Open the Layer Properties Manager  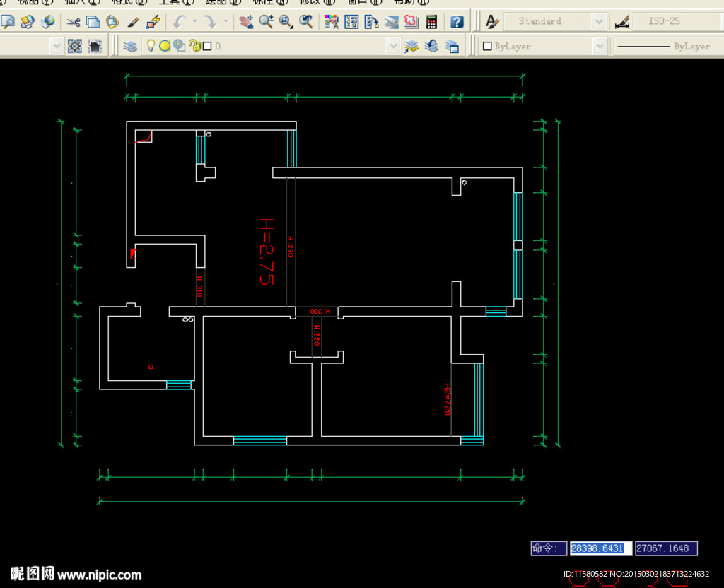(x=130, y=47)
